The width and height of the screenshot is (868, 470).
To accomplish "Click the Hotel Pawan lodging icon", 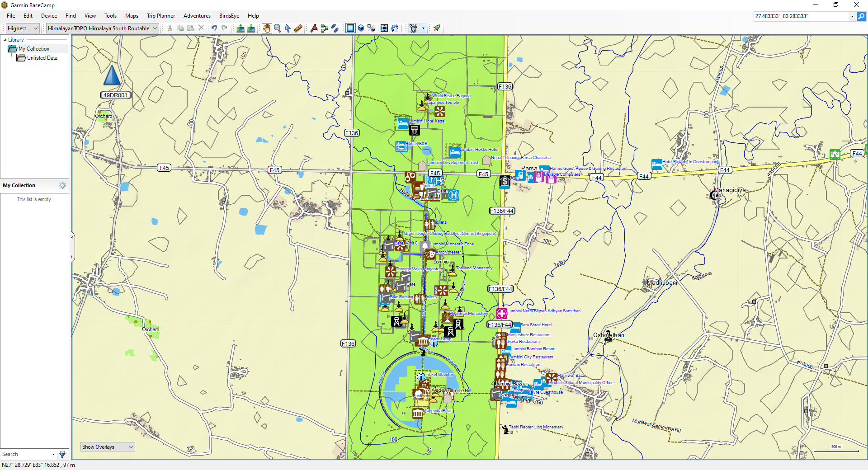I will [656, 164].
